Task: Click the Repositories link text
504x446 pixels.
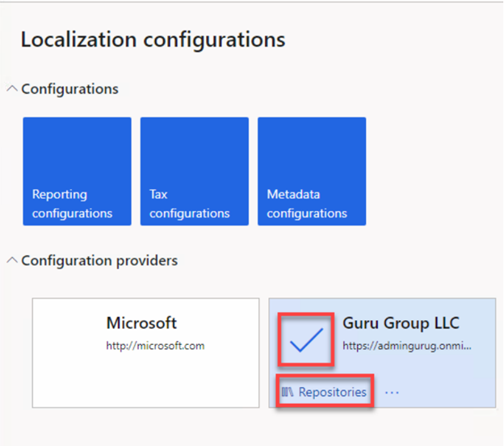Action: [x=332, y=393]
